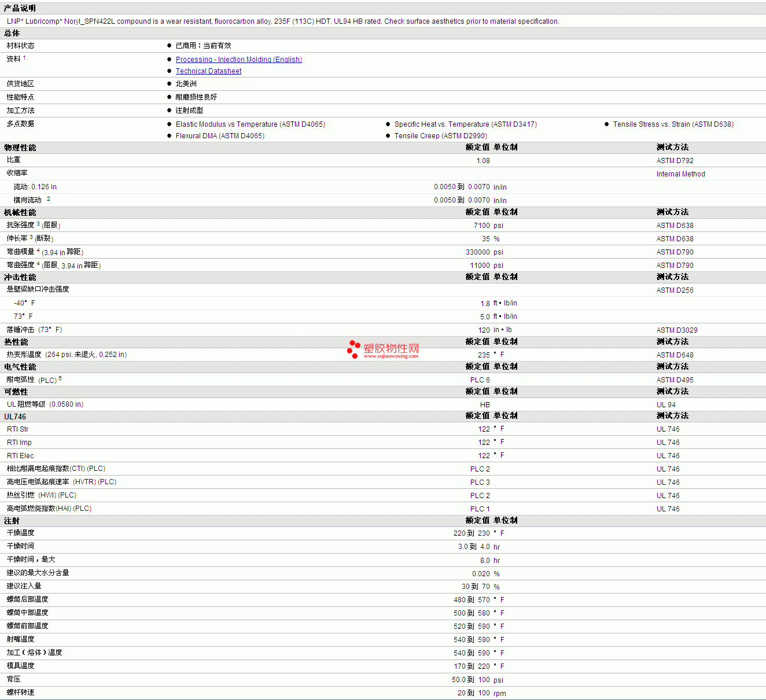Click the '加工方法' row label

coord(21,110)
